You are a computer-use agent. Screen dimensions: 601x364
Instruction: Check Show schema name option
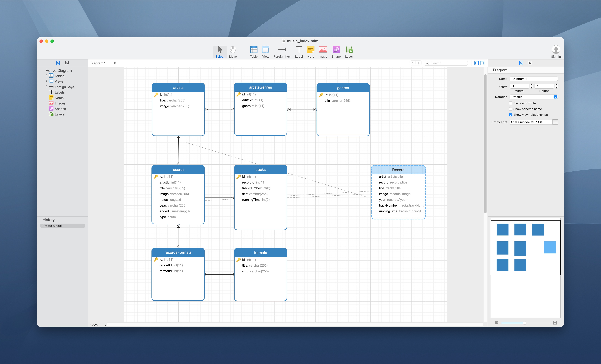click(511, 109)
